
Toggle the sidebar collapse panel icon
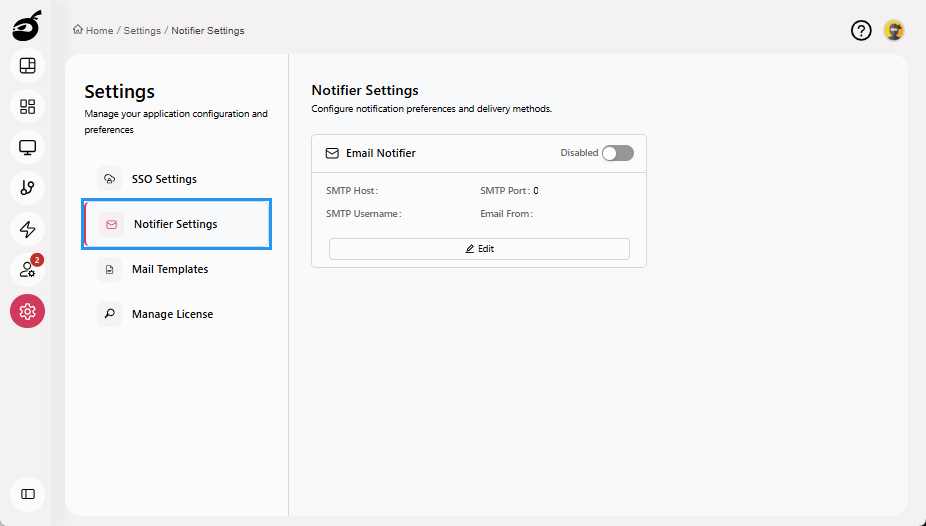(27, 494)
